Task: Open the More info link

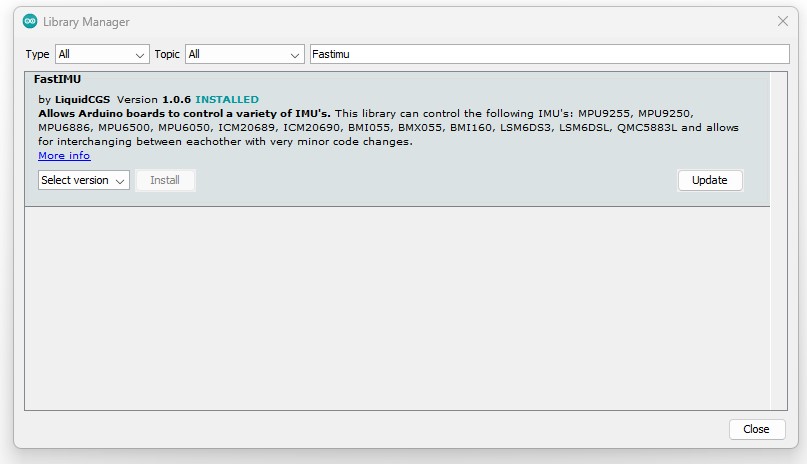Action: (x=64, y=155)
